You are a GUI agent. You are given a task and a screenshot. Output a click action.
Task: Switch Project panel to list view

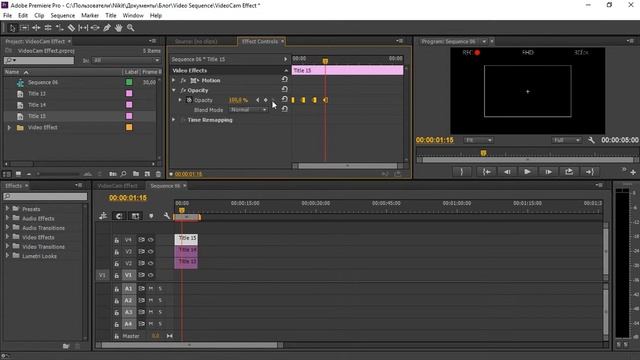click(x=7, y=174)
